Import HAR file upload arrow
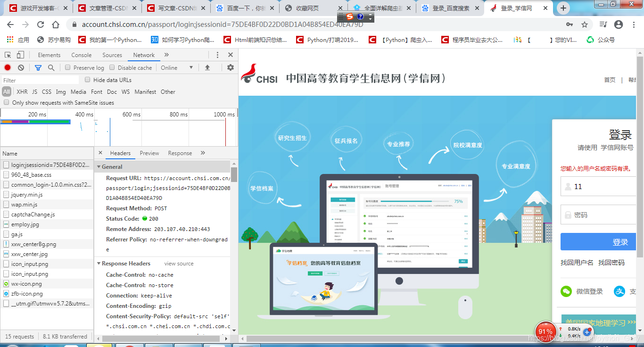Screen dimensions: 644x347 click(207, 67)
